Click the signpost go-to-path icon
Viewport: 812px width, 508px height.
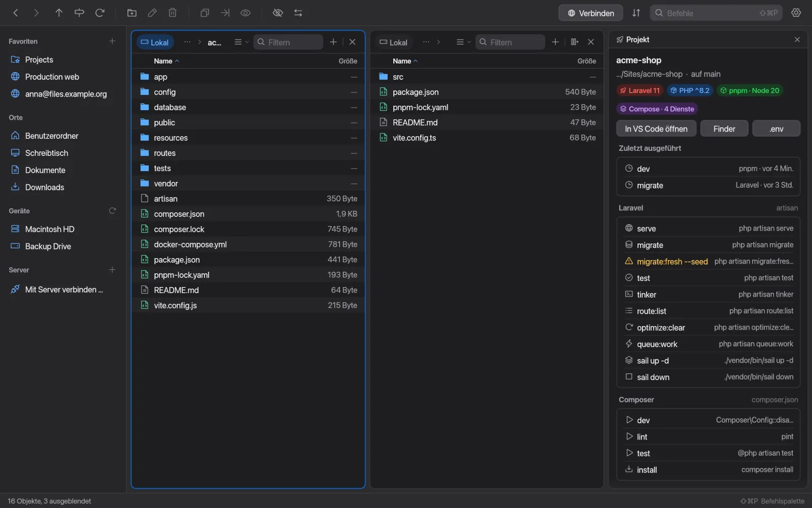pos(79,13)
